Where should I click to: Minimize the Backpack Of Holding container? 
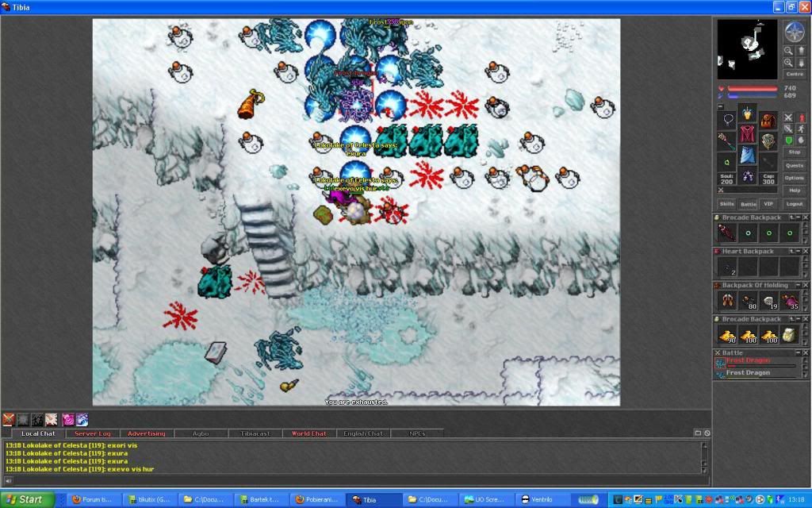[x=798, y=285]
